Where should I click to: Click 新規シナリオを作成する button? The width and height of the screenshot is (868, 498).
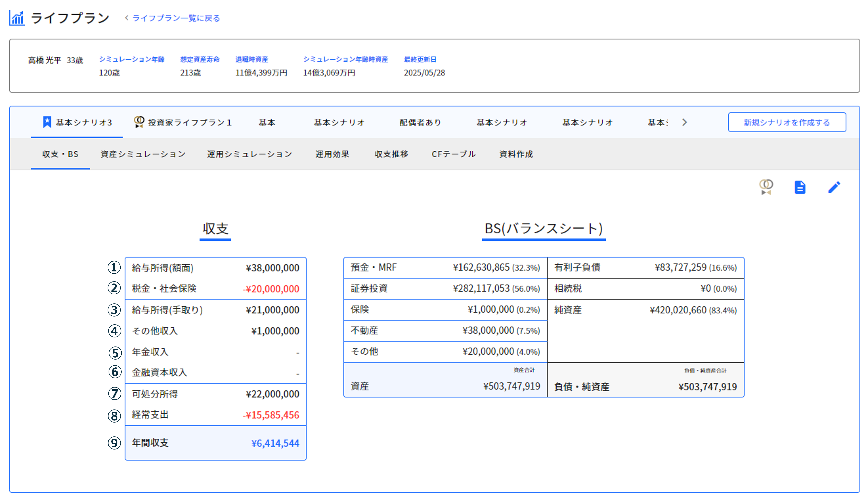coord(787,123)
